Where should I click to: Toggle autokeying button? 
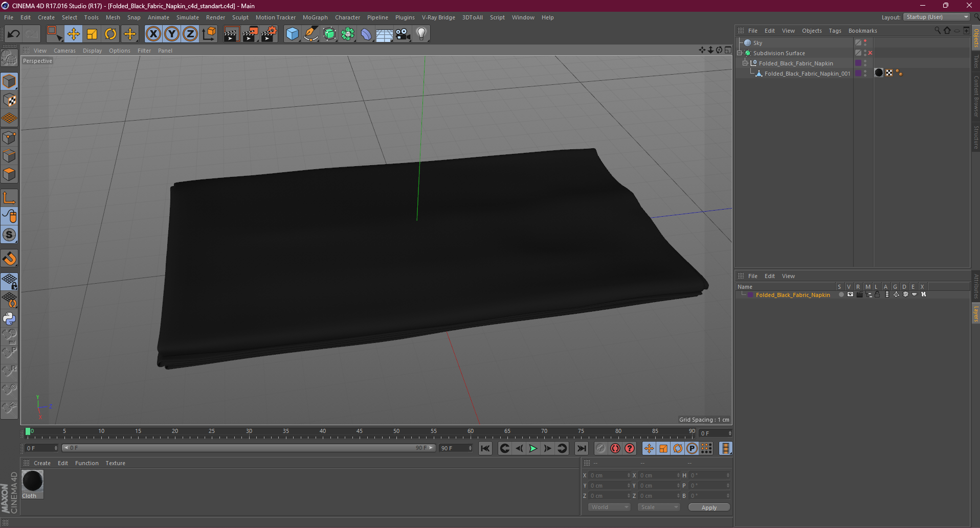(x=615, y=448)
